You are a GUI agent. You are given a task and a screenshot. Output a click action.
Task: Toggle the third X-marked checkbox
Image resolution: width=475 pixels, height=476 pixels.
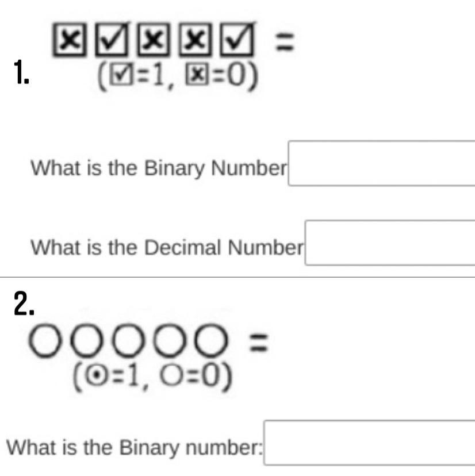point(154,40)
